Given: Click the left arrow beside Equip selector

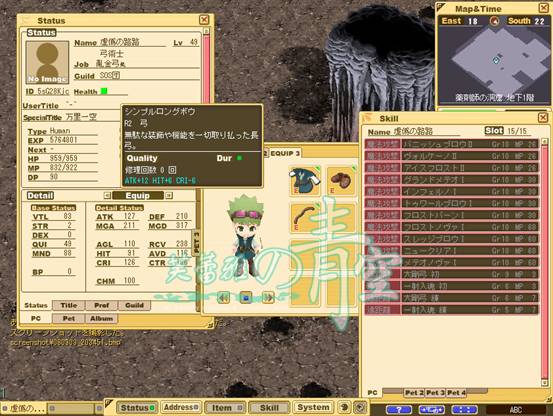Looking at the screenshot, I should click(107, 195).
